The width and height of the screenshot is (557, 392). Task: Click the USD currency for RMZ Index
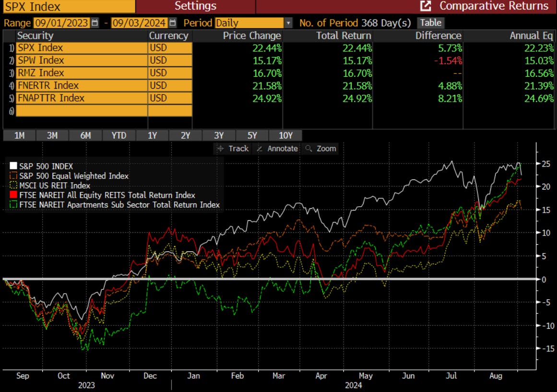[170, 73]
